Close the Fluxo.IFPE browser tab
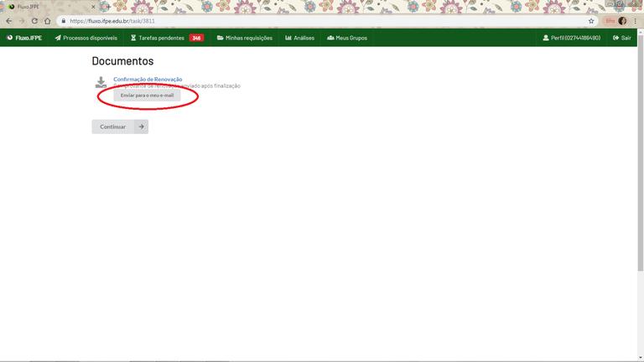Screen dimensions: 644x362 point(93,7)
